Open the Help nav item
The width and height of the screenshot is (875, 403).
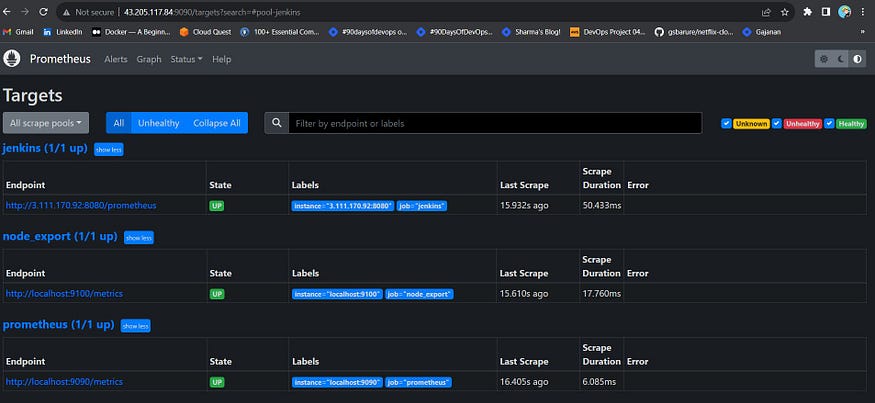222,59
